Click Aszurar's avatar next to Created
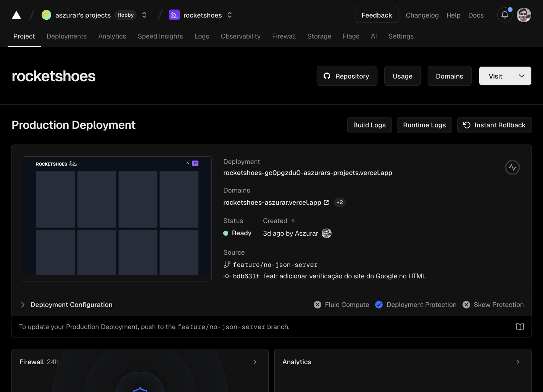Viewport: 543px width, 392px height. point(327,233)
